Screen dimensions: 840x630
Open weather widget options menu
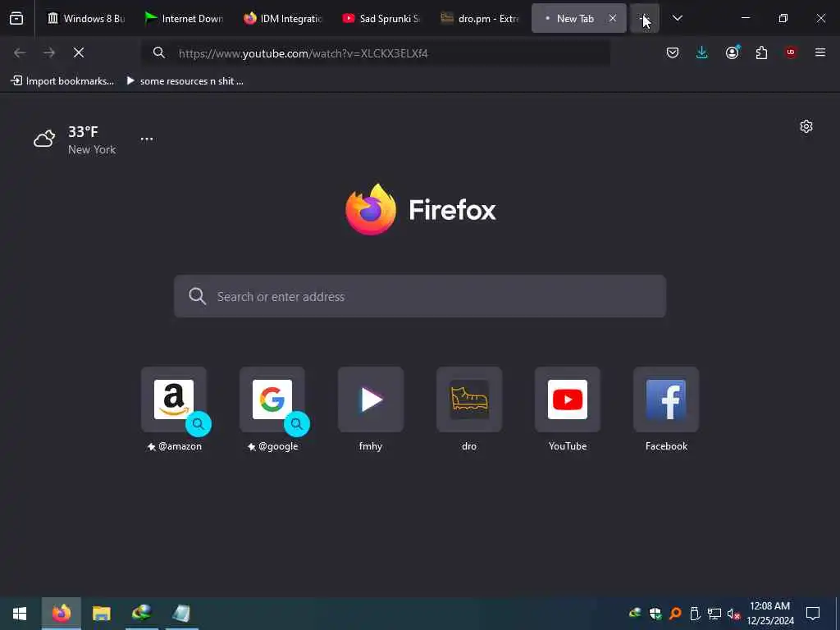click(147, 139)
